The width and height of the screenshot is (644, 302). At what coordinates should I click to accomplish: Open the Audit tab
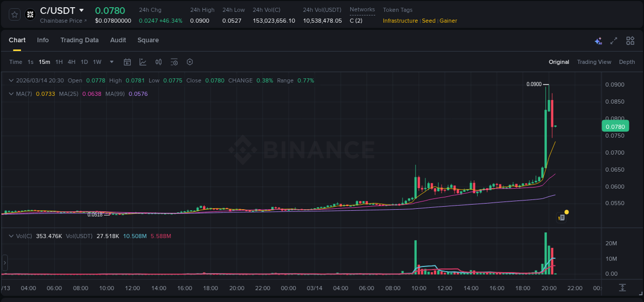click(x=118, y=40)
